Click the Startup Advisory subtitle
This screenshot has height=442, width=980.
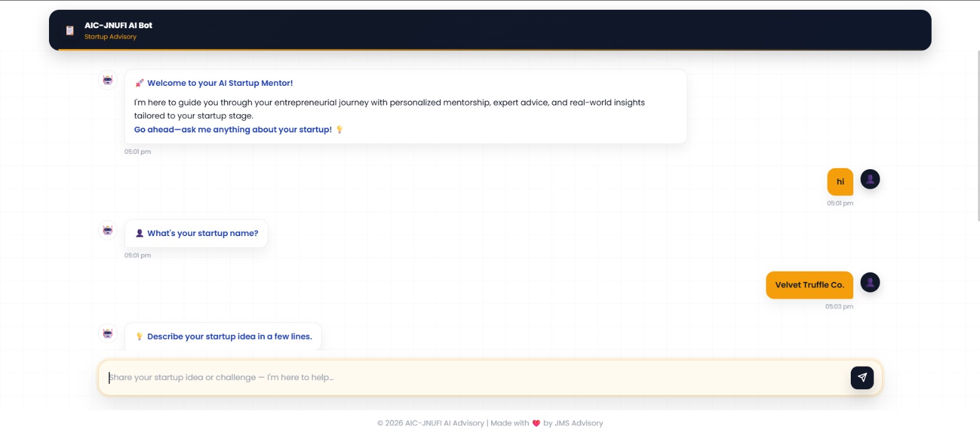(110, 37)
